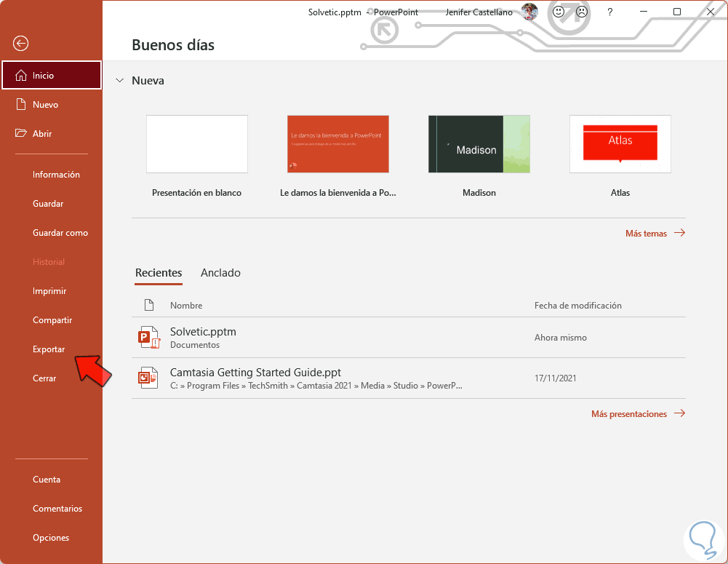
Task: Click the back arrow circle icon
Action: click(20, 44)
